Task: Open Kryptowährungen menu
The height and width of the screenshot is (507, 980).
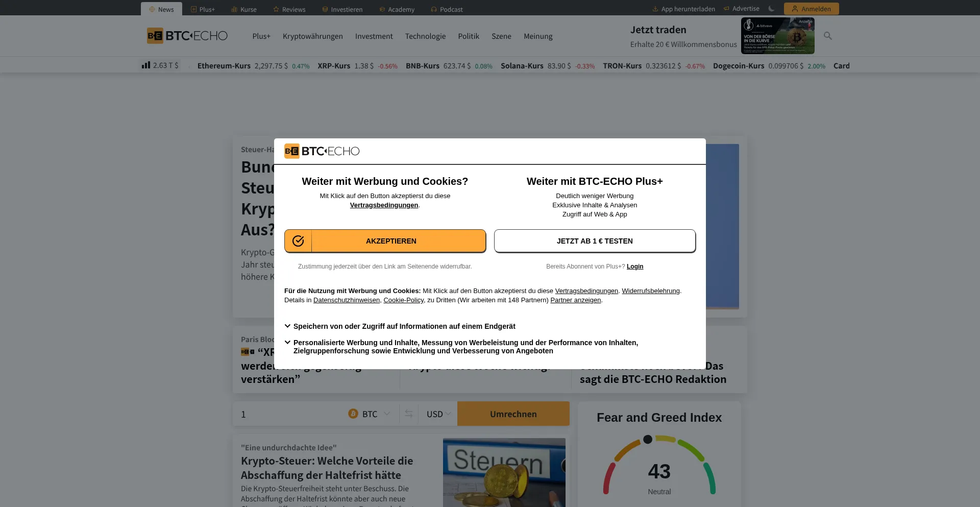Action: [x=313, y=36]
